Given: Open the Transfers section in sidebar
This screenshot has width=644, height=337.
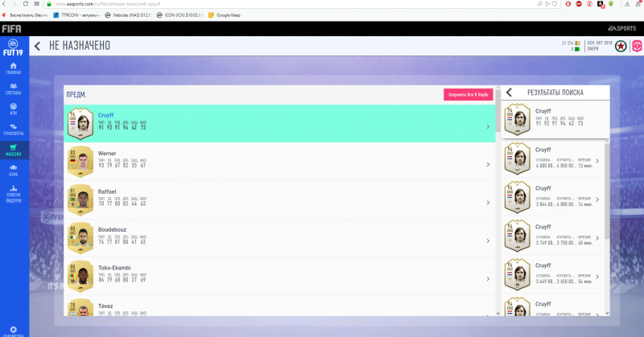Looking at the screenshot, I should point(14,129).
